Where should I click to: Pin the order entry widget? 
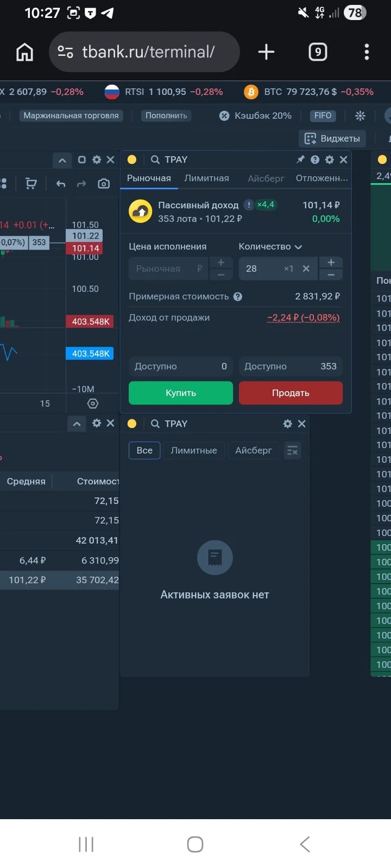coord(300,159)
